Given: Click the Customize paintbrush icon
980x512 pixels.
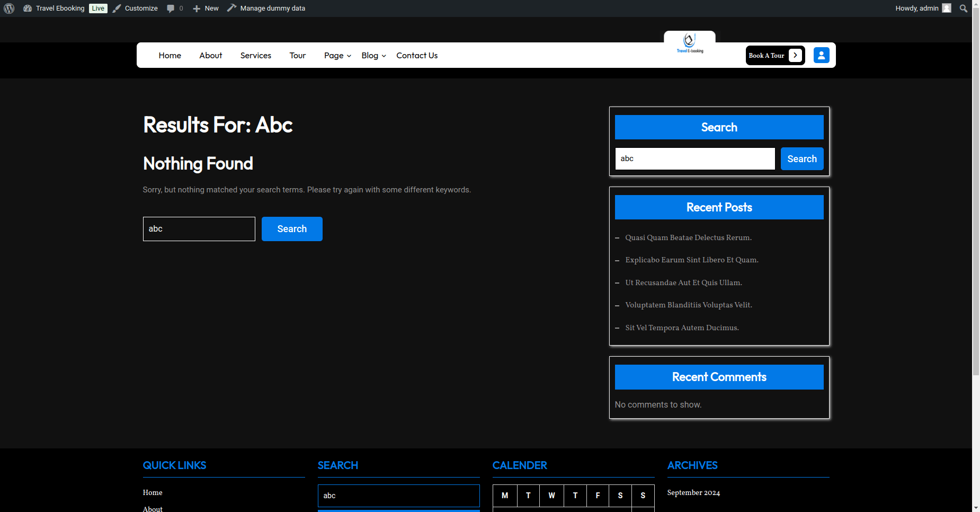Looking at the screenshot, I should pos(117,8).
